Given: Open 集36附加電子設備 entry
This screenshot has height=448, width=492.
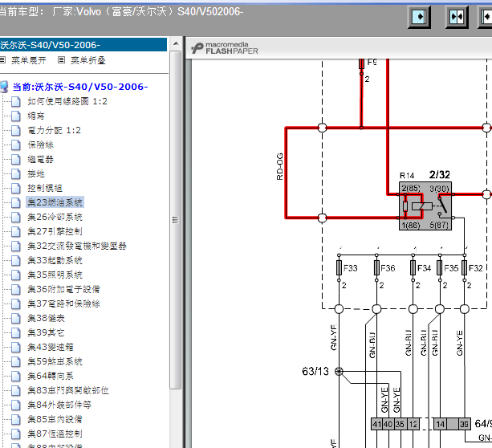Looking at the screenshot, I should [x=63, y=289].
